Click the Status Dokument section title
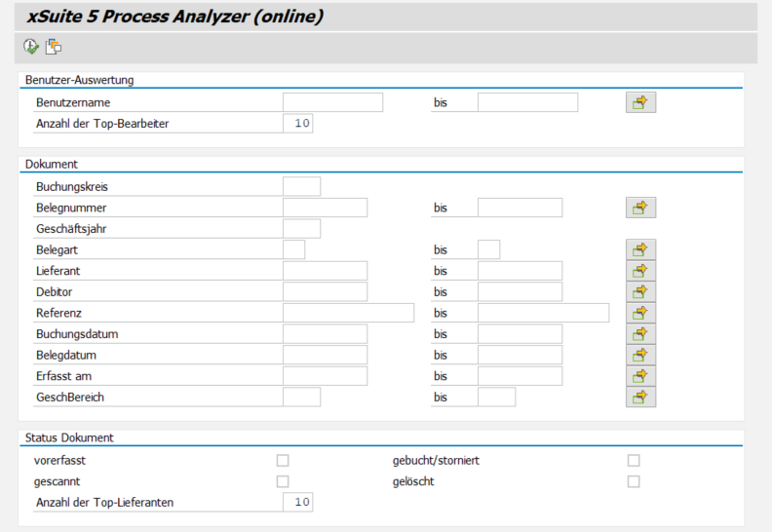This screenshot has height=532, width=772. pyautogui.click(x=69, y=437)
